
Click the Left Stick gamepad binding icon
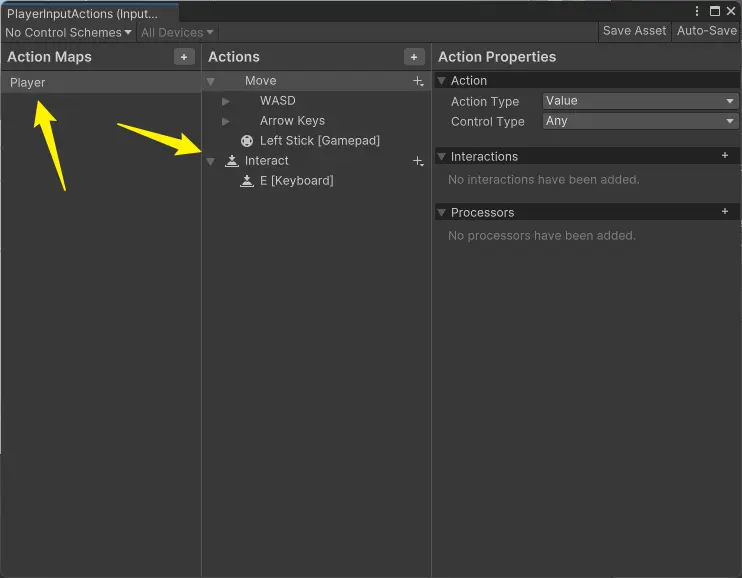click(247, 141)
